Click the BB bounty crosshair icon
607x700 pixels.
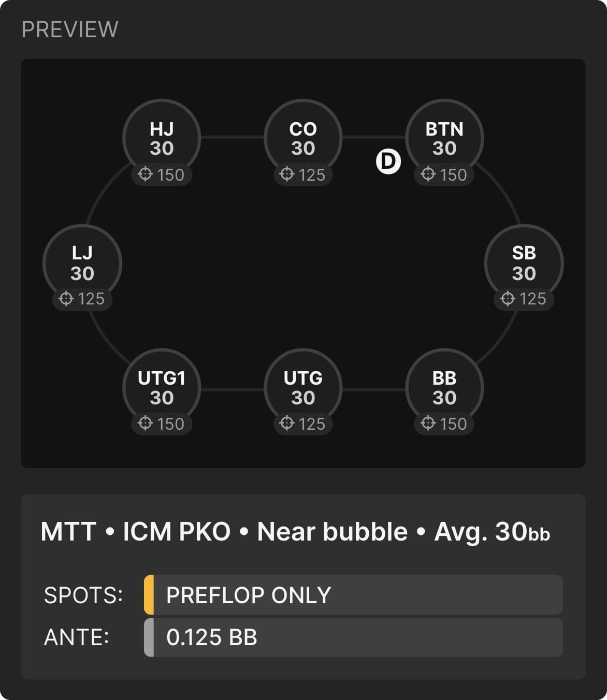(x=428, y=424)
